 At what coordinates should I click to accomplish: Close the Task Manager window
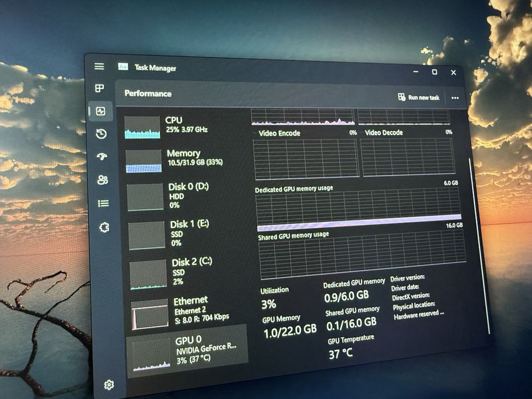[453, 72]
